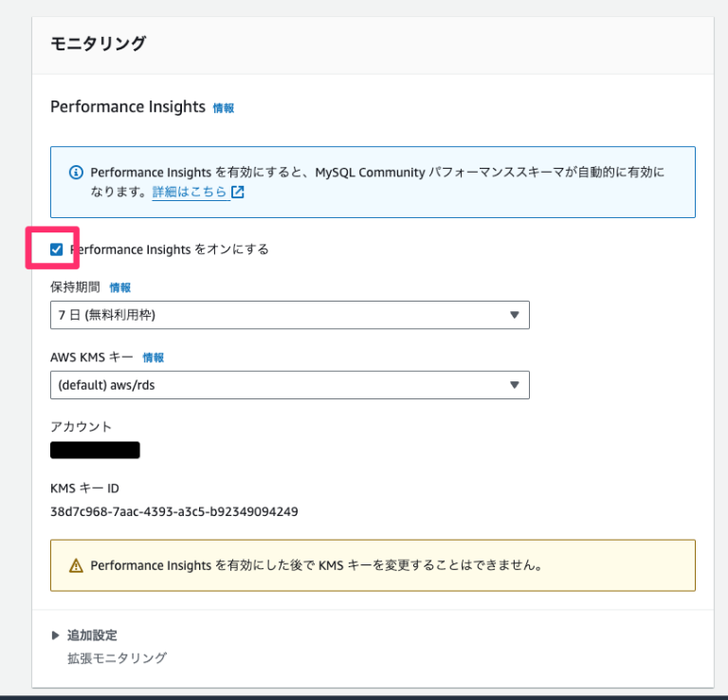Click the external link icon after 詳細はこちら
Viewport: 728px width, 700px height.
point(238,192)
